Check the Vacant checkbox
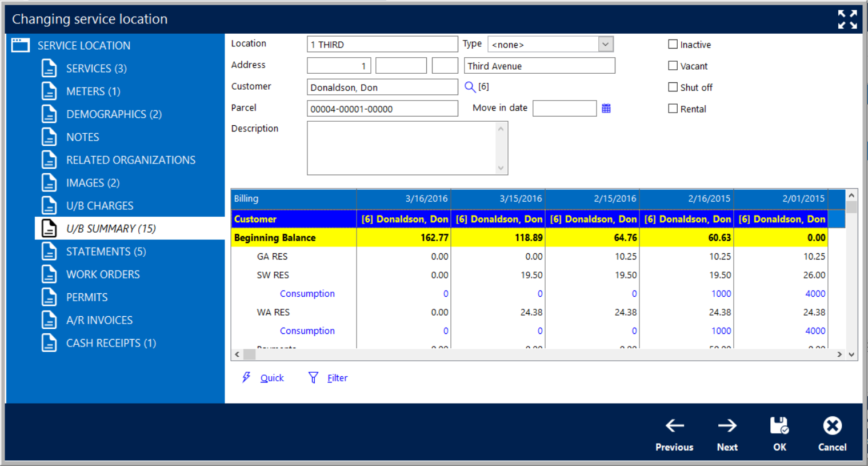 pos(673,66)
